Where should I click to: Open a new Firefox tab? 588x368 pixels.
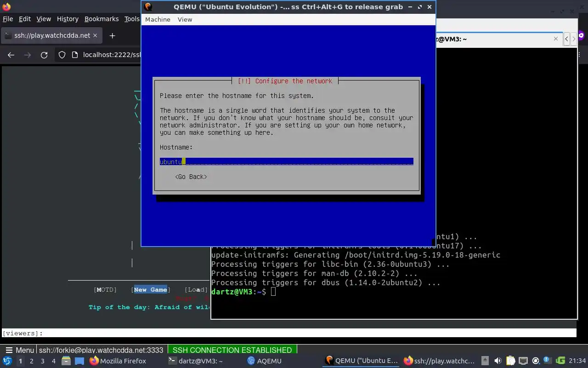(112, 35)
